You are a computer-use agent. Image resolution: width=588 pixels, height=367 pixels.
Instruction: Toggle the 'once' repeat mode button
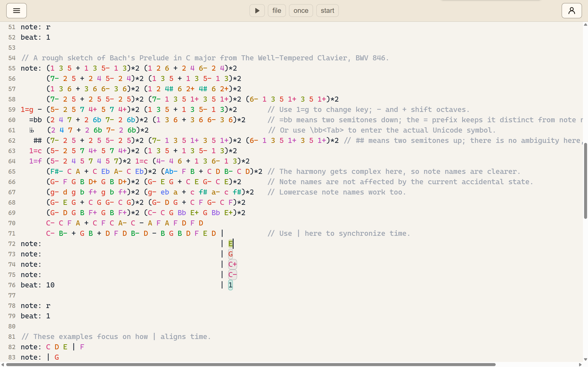pyautogui.click(x=301, y=11)
